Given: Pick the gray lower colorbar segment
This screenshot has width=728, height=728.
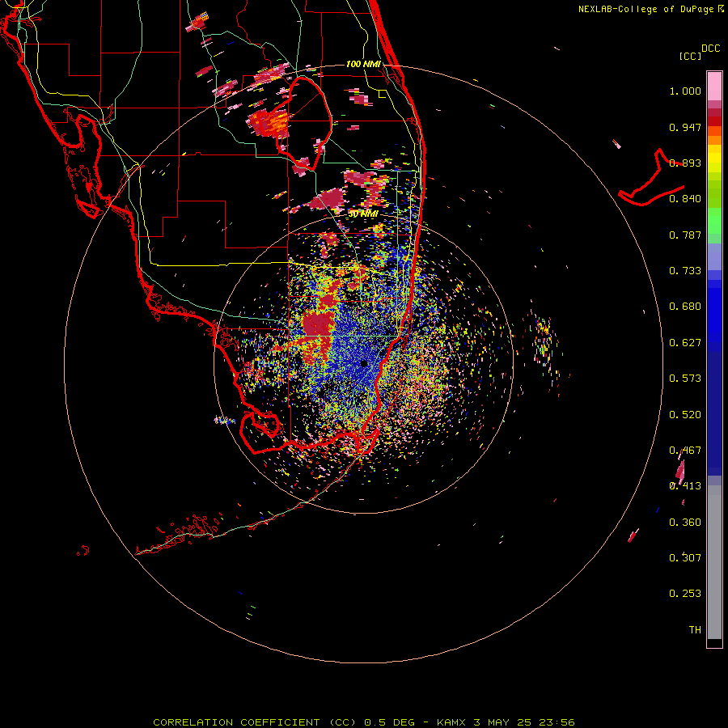Looking at the screenshot, I should click(x=714, y=562).
